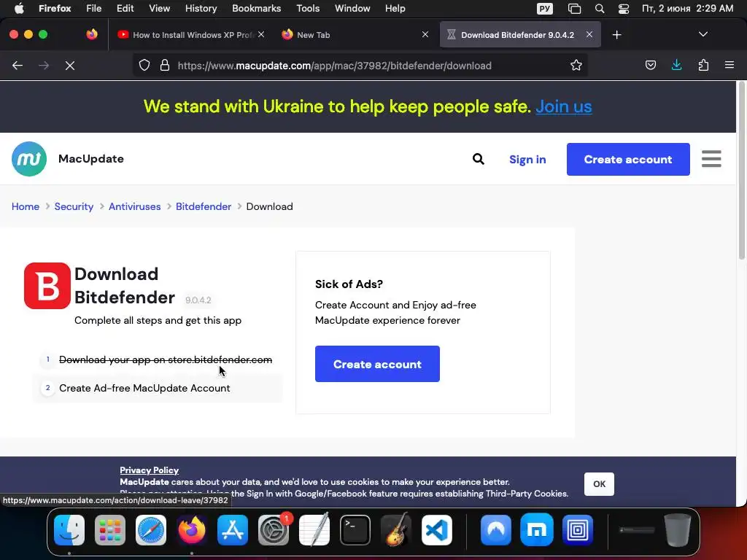Image resolution: width=747 pixels, height=560 pixels.
Task: Open the File menu
Action: tap(93, 8)
